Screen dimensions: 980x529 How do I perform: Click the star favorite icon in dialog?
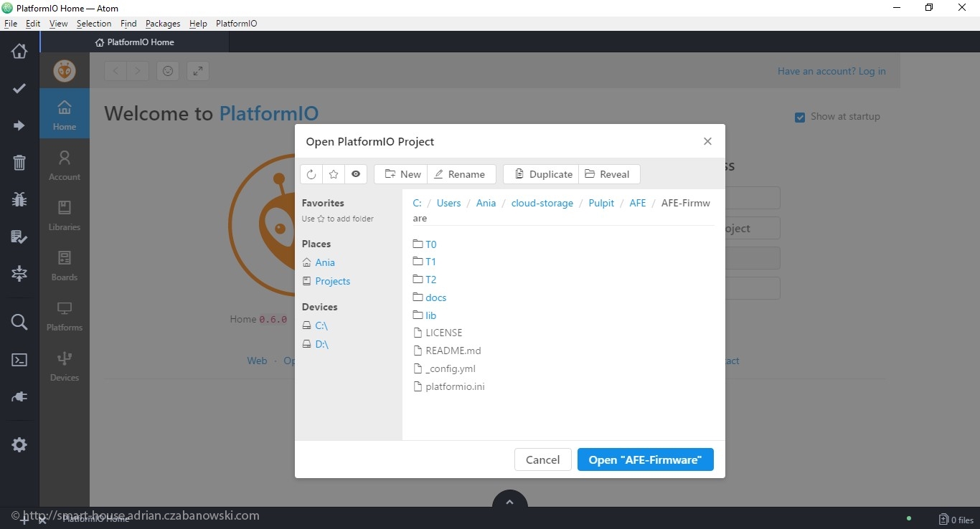[334, 174]
